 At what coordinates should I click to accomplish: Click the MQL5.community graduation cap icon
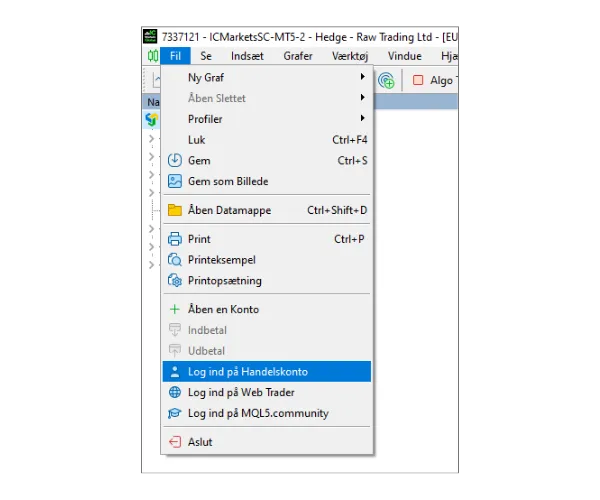click(175, 413)
